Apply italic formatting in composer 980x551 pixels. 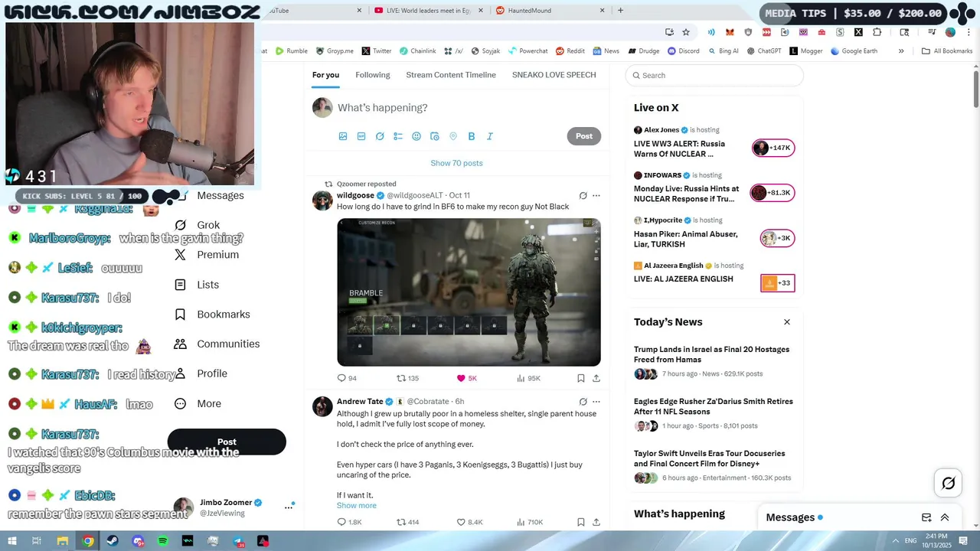tap(490, 136)
